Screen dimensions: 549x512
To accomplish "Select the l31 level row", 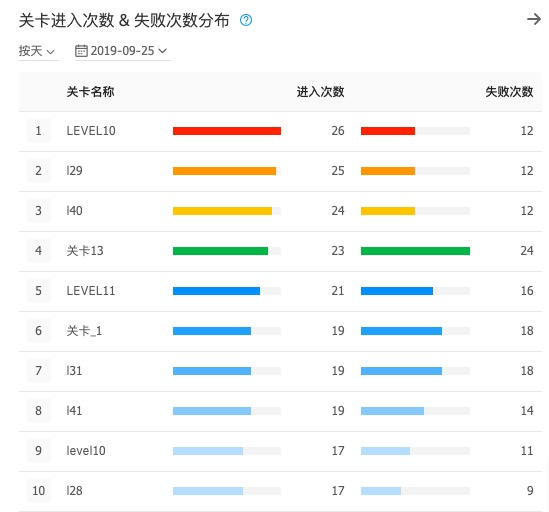I will (280, 371).
